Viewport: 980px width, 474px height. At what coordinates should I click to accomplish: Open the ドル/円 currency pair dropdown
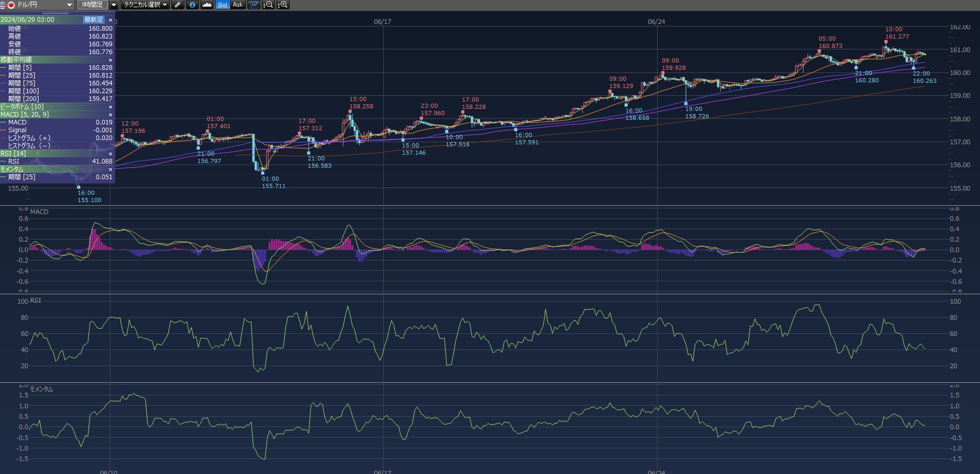pyautogui.click(x=69, y=5)
